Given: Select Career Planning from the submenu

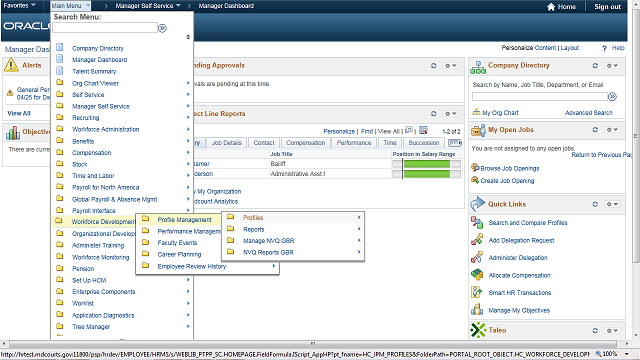Looking at the screenshot, I should (x=179, y=254).
